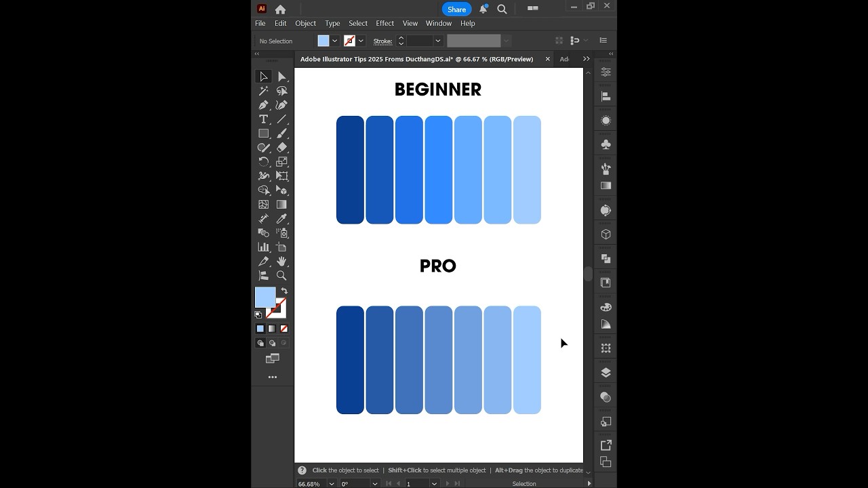Select the Free Transform tool
The image size is (868, 488).
click(281, 176)
